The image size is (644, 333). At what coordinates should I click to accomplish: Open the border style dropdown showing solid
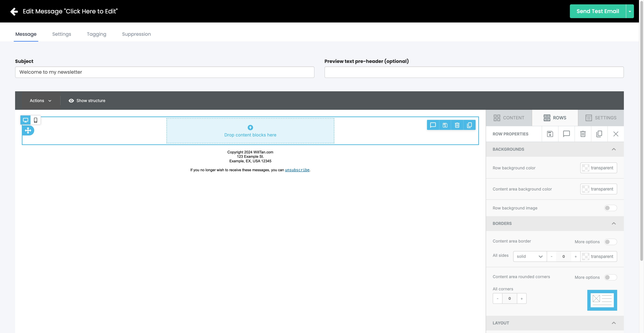(x=529, y=256)
